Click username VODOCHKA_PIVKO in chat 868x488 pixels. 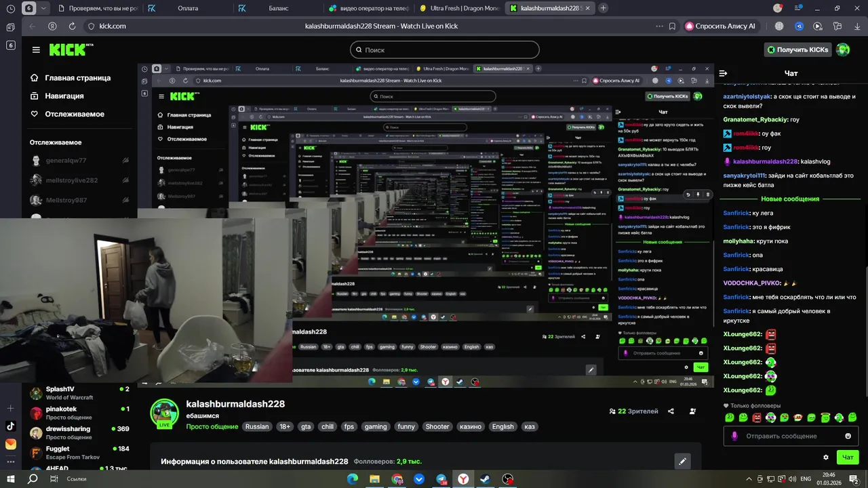(752, 283)
